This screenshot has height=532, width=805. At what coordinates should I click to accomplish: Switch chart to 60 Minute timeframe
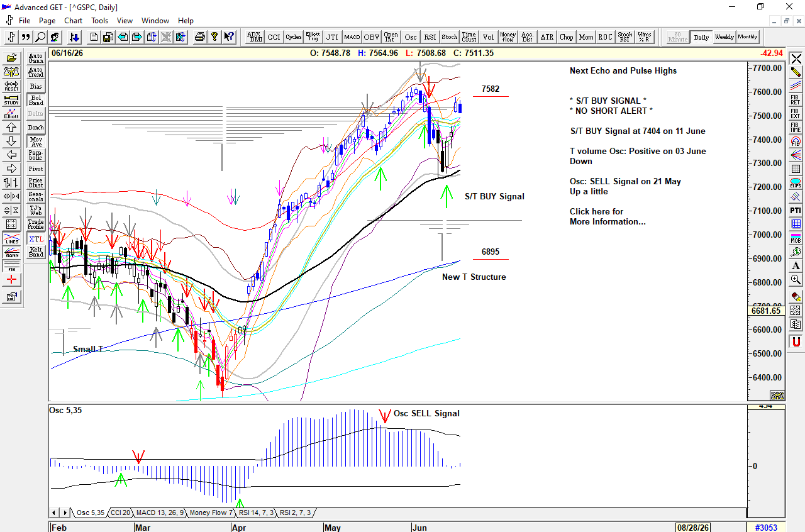pyautogui.click(x=677, y=37)
